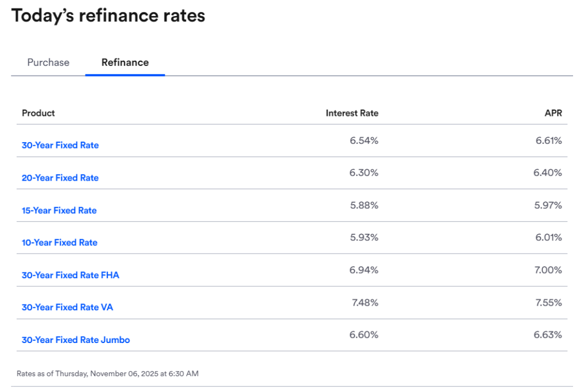Open the 30-Year Fixed Rate VA link
Viewport: 588px width, 390px height.
(x=67, y=307)
